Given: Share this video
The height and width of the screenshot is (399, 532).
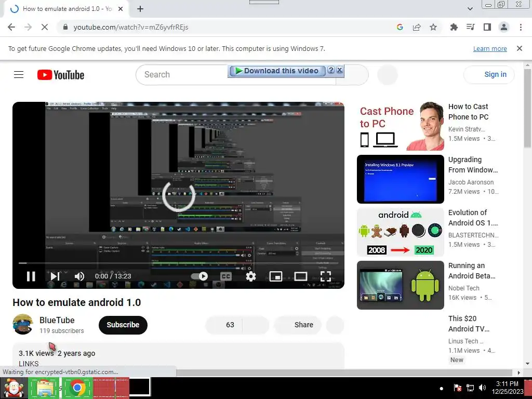Looking at the screenshot, I should point(298,325).
